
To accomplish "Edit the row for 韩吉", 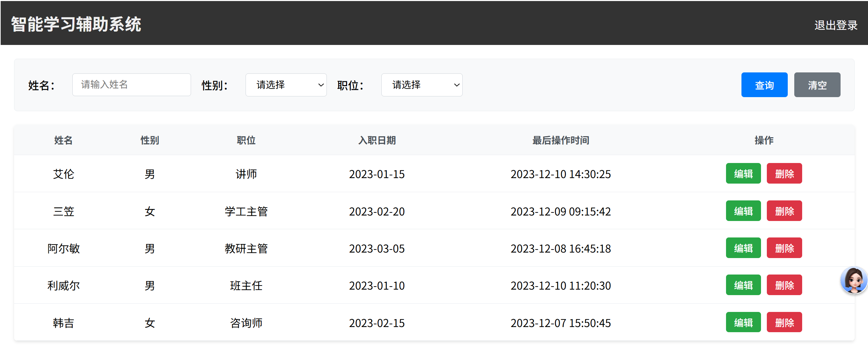I will click(x=743, y=323).
